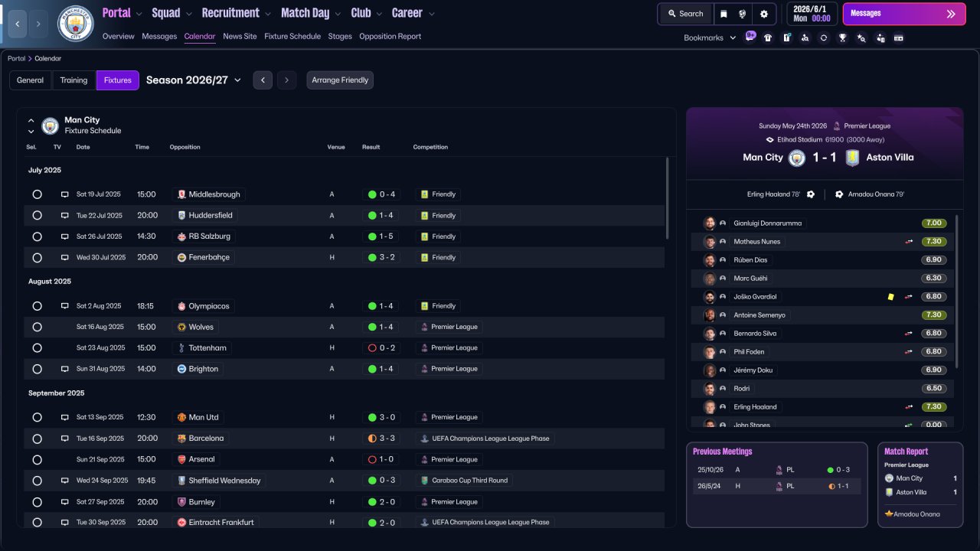Click the Man City team switcher up arrow
Screen dimensions: 980x551
point(31,120)
